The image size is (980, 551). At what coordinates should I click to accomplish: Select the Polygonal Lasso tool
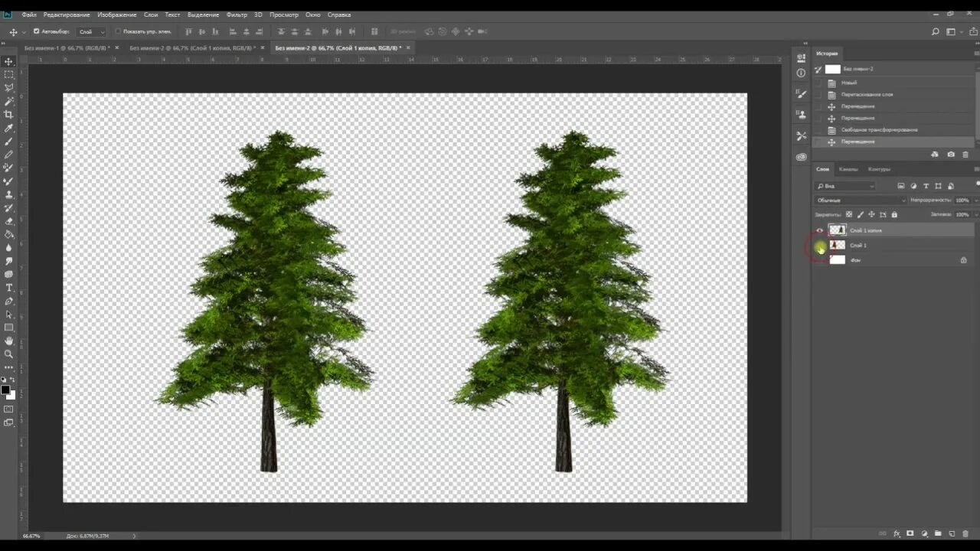[x=9, y=88]
